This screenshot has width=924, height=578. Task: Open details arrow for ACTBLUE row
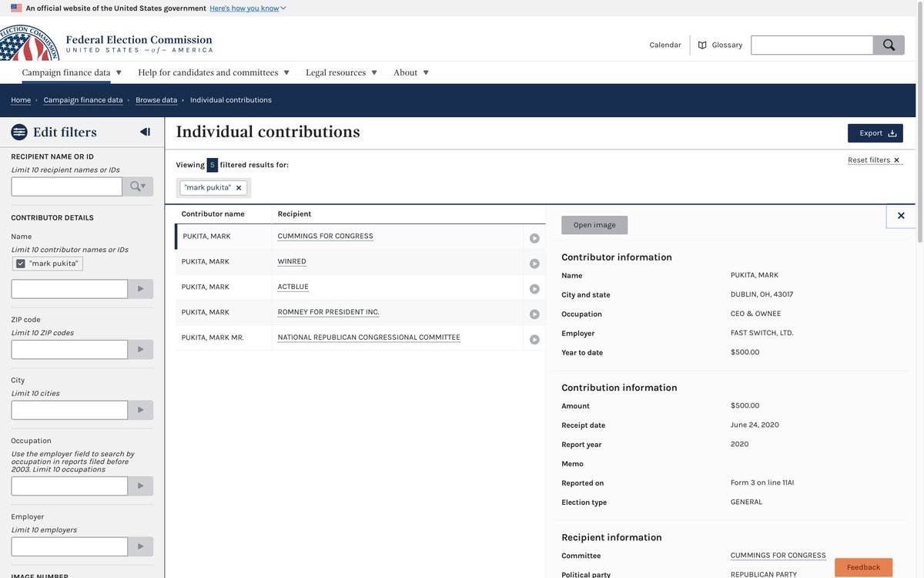pos(534,289)
